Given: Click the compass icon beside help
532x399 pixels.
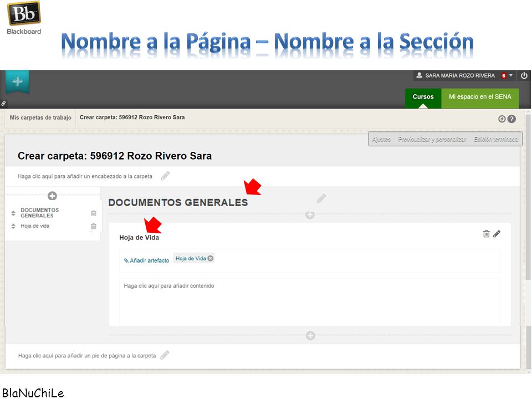Looking at the screenshot, I should (502, 119).
